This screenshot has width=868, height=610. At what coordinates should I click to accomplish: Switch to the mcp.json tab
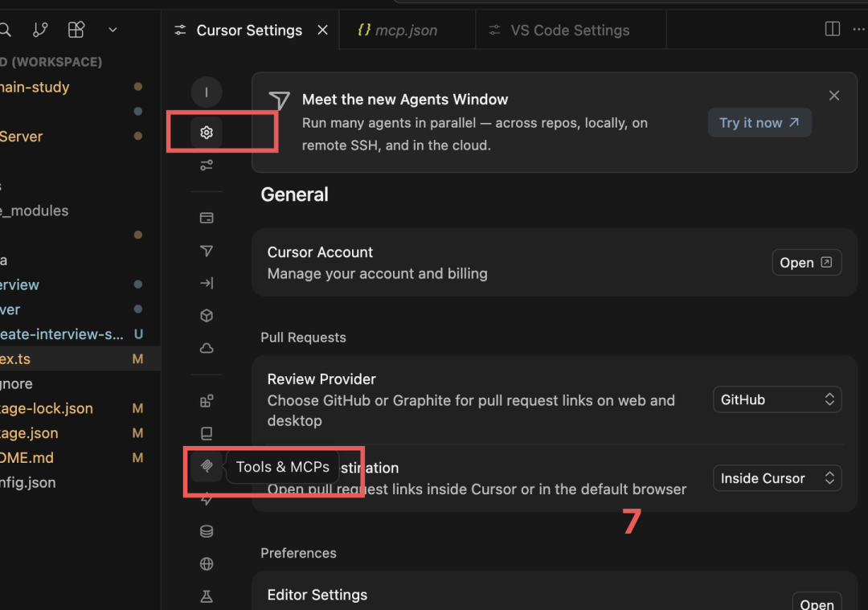(407, 30)
